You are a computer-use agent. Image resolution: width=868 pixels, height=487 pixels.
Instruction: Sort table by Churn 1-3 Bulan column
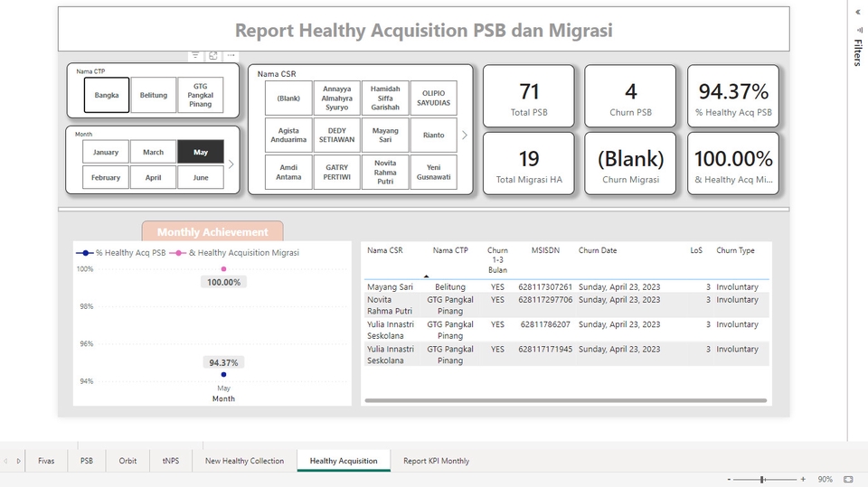tap(497, 260)
